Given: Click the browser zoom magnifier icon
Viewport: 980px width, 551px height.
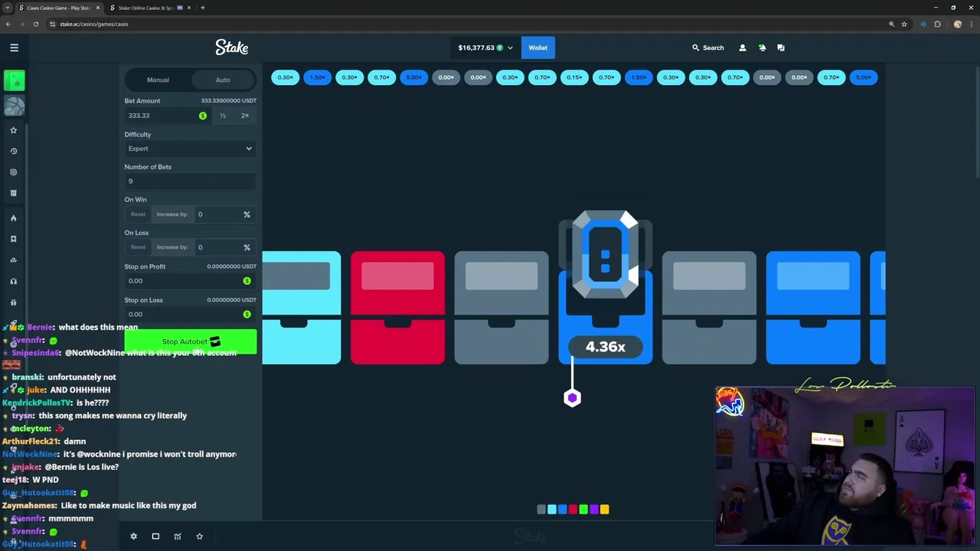Looking at the screenshot, I should click(x=891, y=24).
